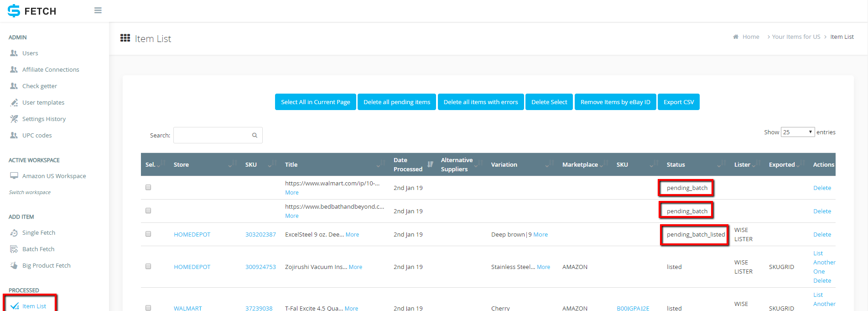Sort by the Status column
Image resolution: width=868 pixels, height=311 pixels.
coord(696,164)
